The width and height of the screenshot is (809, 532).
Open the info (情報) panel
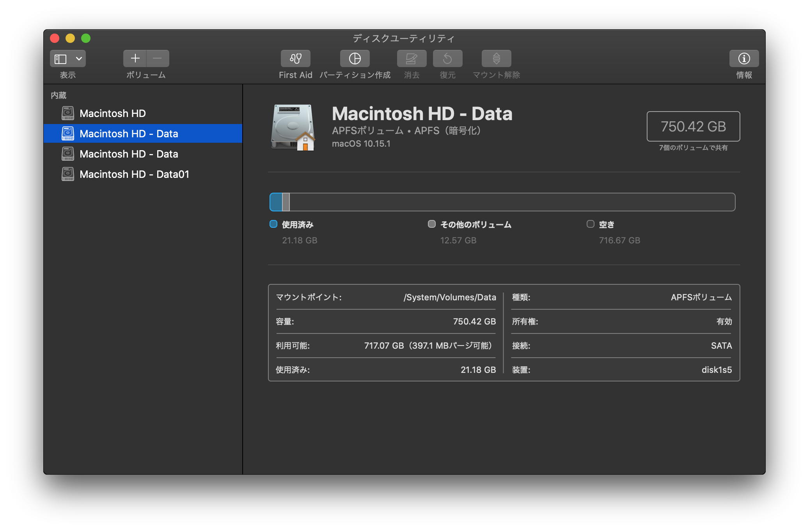[743, 59]
